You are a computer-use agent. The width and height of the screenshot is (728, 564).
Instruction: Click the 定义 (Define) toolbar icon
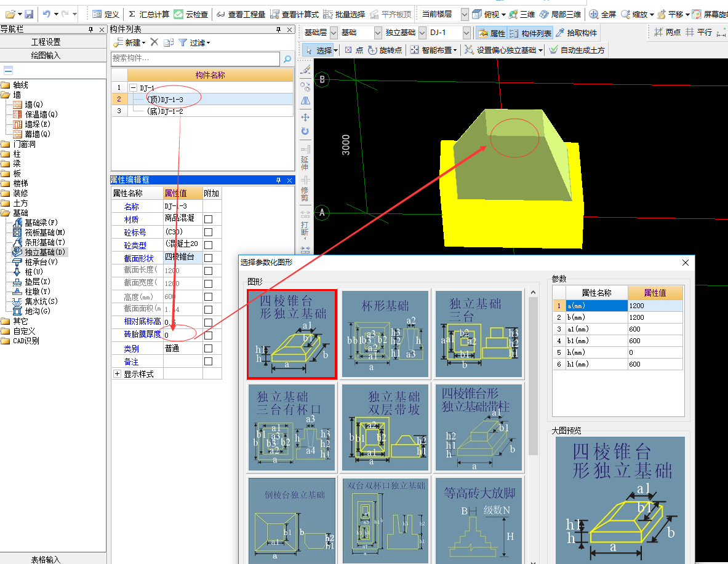[x=105, y=14]
